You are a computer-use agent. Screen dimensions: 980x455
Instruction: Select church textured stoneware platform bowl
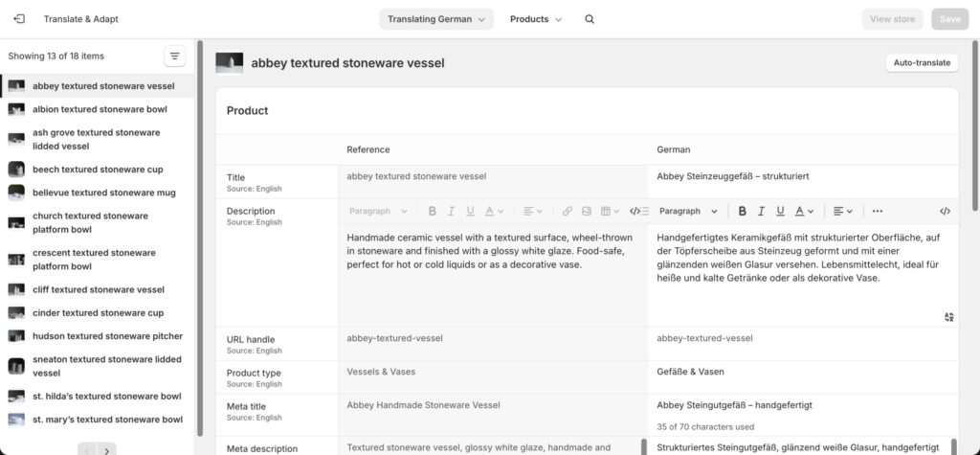(x=98, y=223)
